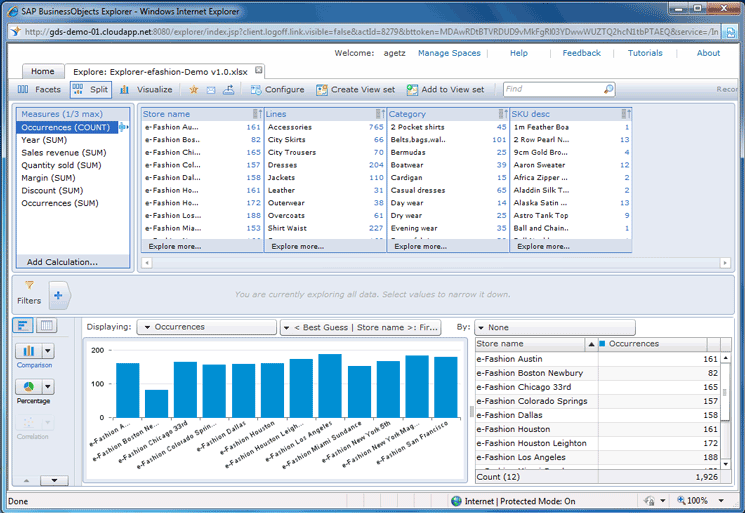Click the email envelope icon in toolbar
745x513 pixels.
[x=211, y=90]
